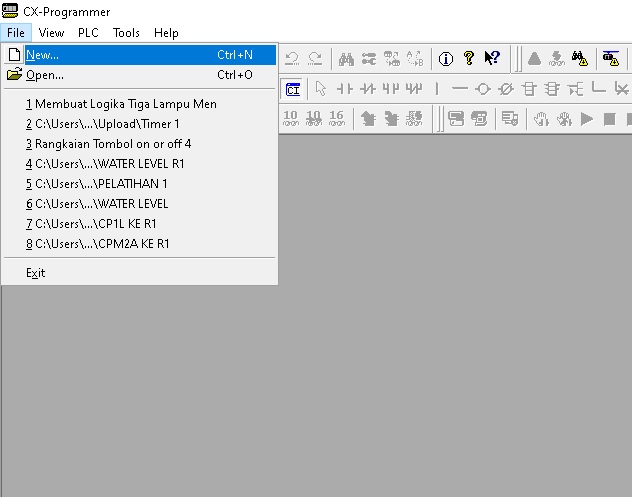
Task: Select the horizontal line tool
Action: [460, 89]
